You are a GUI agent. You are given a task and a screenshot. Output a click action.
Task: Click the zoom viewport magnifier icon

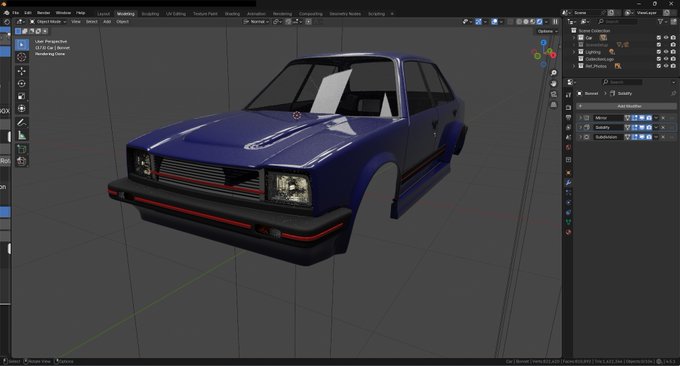point(554,73)
